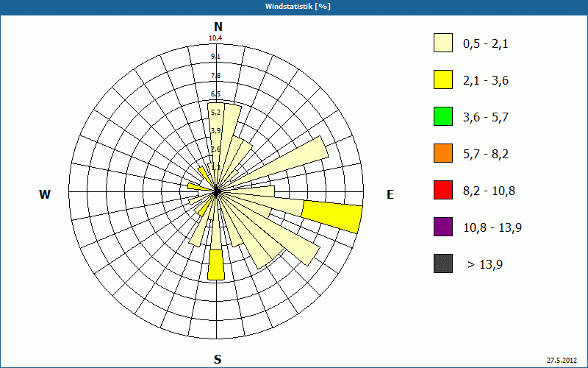Click the N compass label

(x=218, y=26)
